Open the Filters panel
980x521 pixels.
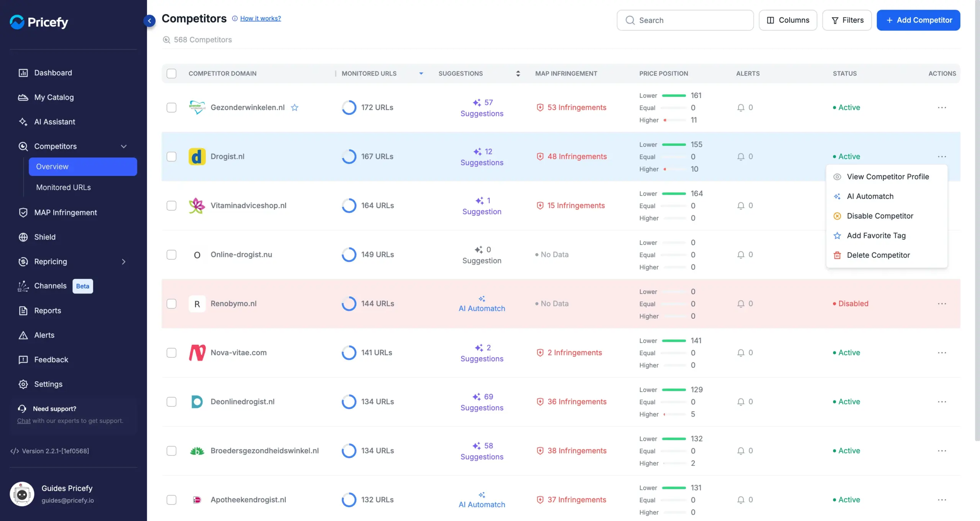[x=847, y=20]
